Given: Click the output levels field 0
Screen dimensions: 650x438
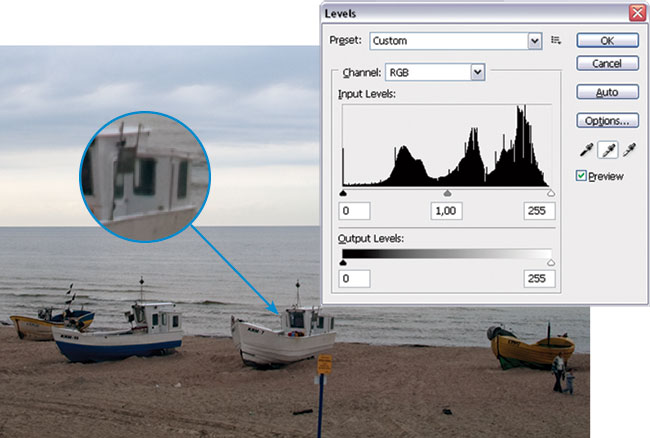Looking at the screenshot, I should [x=354, y=278].
